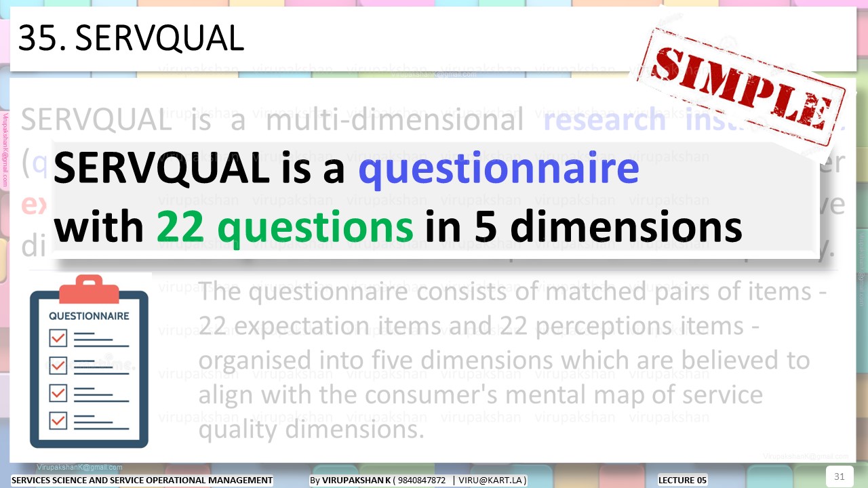Click footer text 'LECTURE 05'
The image size is (868, 488).
(683, 480)
